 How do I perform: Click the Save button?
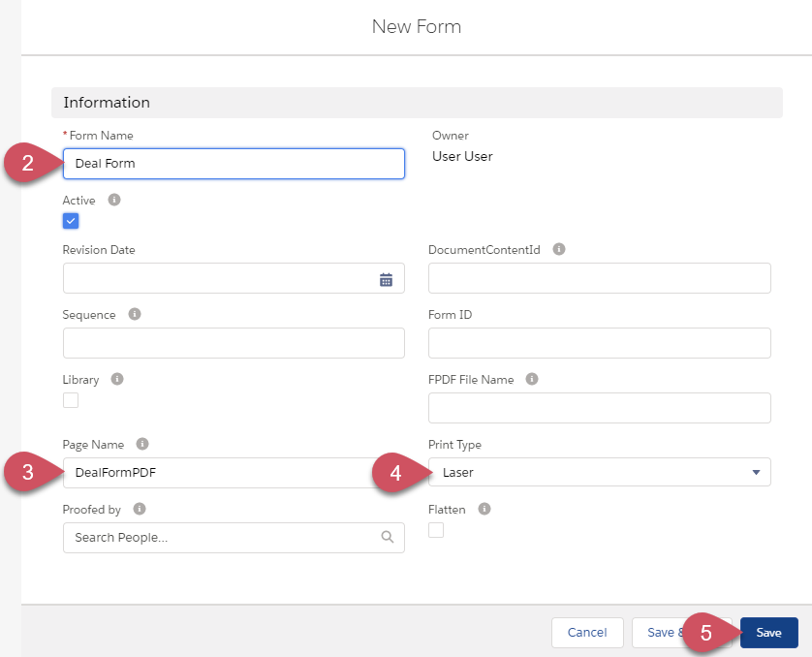tap(768, 632)
